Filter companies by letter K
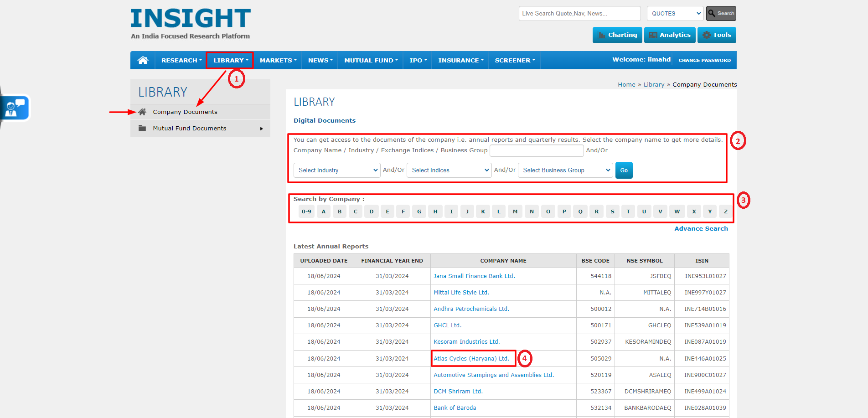The height and width of the screenshot is (418, 868). click(x=483, y=212)
